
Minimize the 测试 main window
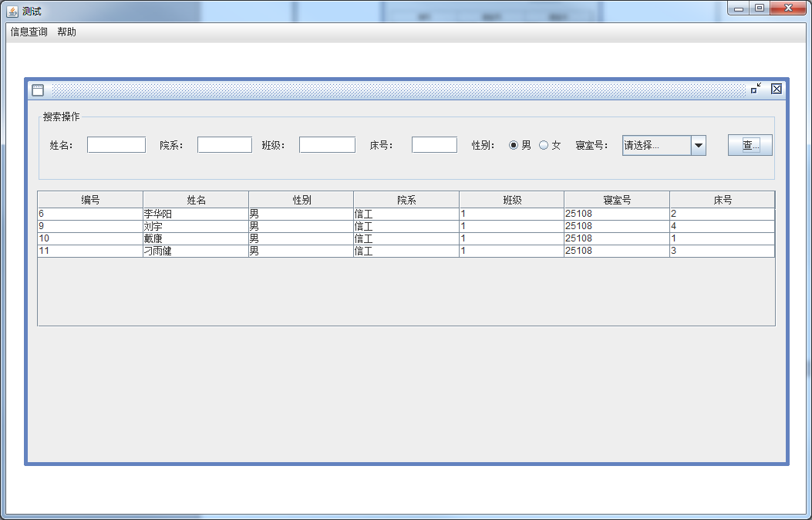pyautogui.click(x=739, y=8)
